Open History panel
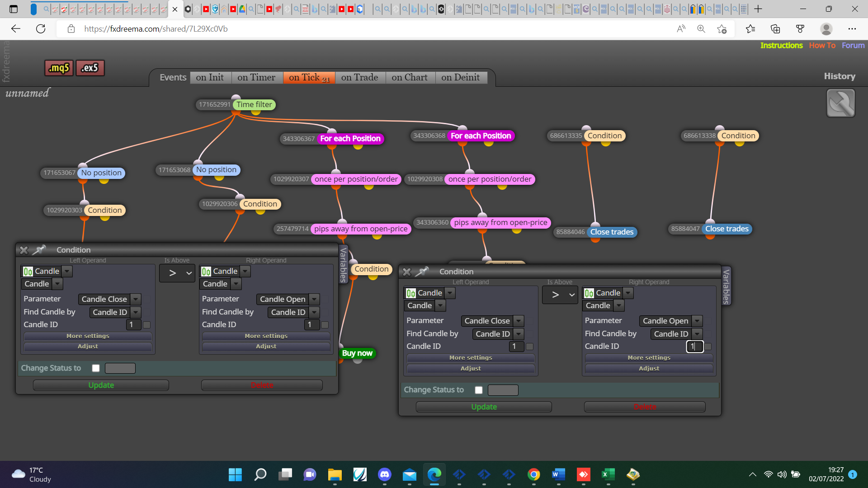The image size is (868, 488). point(840,76)
